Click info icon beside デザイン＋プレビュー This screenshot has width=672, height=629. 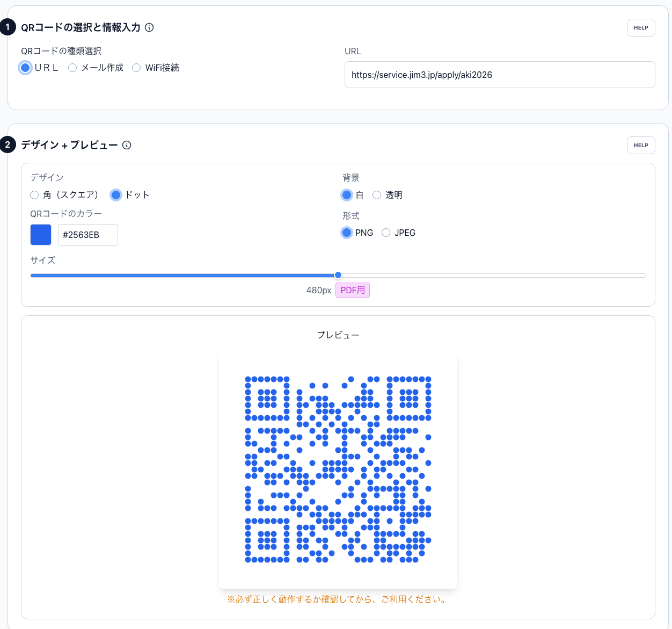tap(127, 145)
